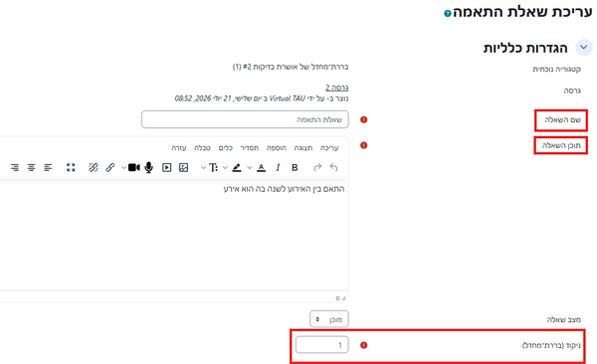Click required icon next to שם השאלה field
Screen dimensions: 597x364
(363, 119)
